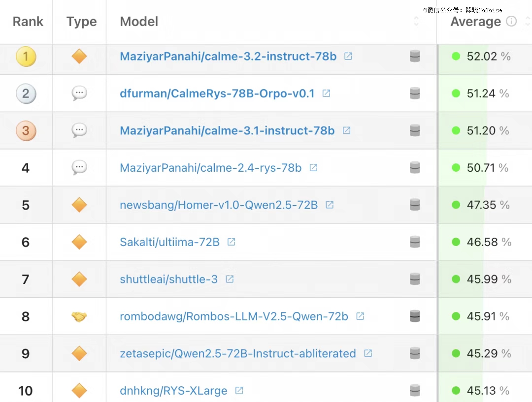
Task: Click the orange diamond icon for Homer-v1.0
Action: point(79,205)
